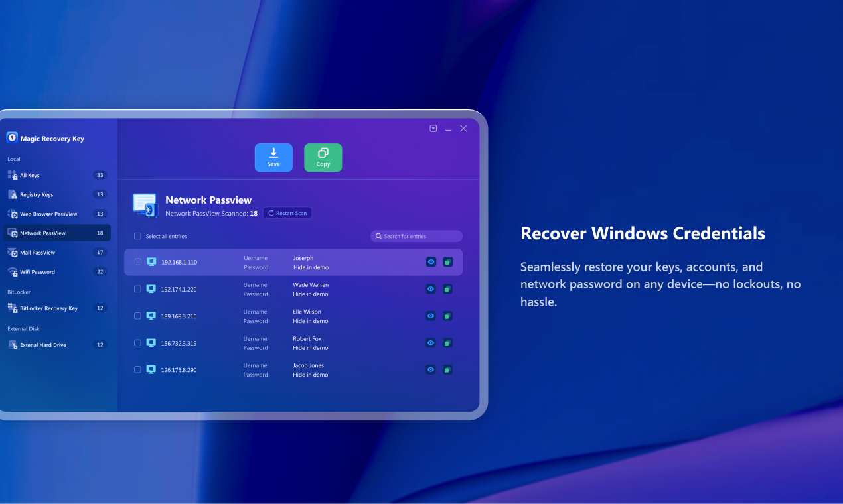Viewport: 843px width, 504px height.
Task: Check the Select all entries checkbox
Action: [137, 236]
